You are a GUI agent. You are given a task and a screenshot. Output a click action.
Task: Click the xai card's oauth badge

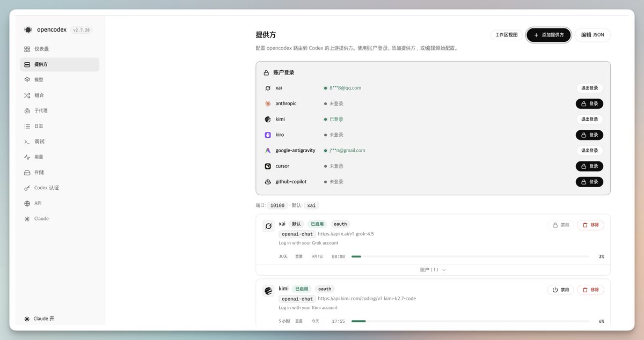(x=340, y=224)
